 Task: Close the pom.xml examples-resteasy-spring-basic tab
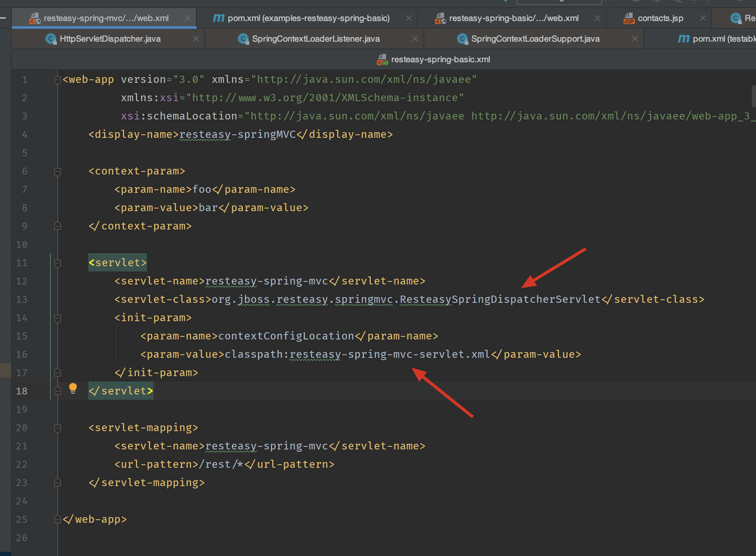[409, 18]
